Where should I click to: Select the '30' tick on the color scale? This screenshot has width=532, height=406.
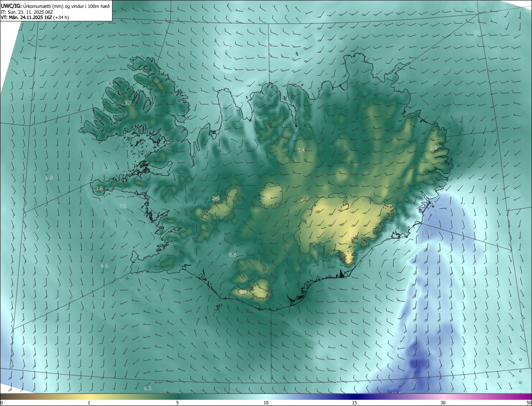tap(443, 403)
